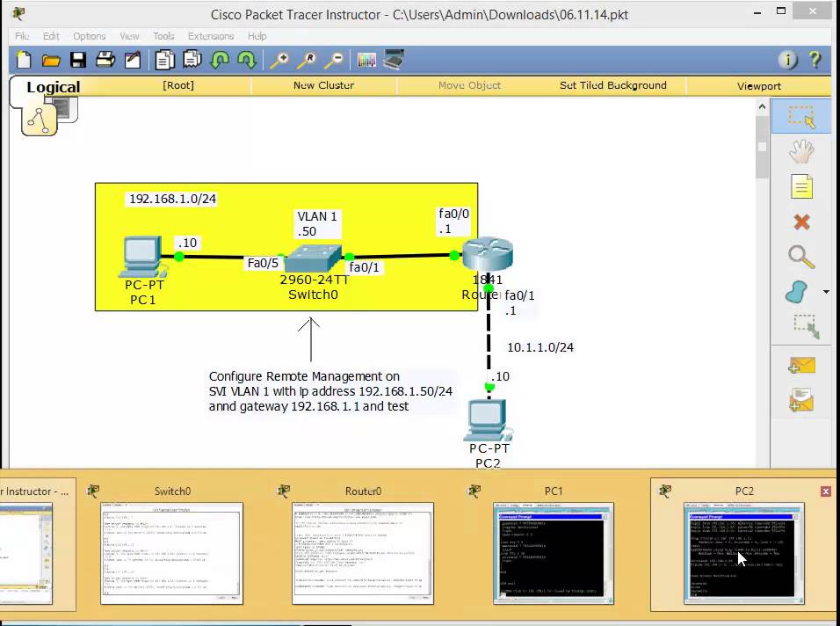Open the Tools menu
The height and width of the screenshot is (626, 840).
coord(163,36)
